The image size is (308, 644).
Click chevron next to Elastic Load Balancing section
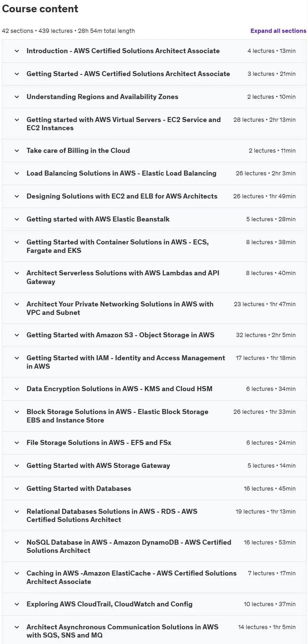coord(17,173)
